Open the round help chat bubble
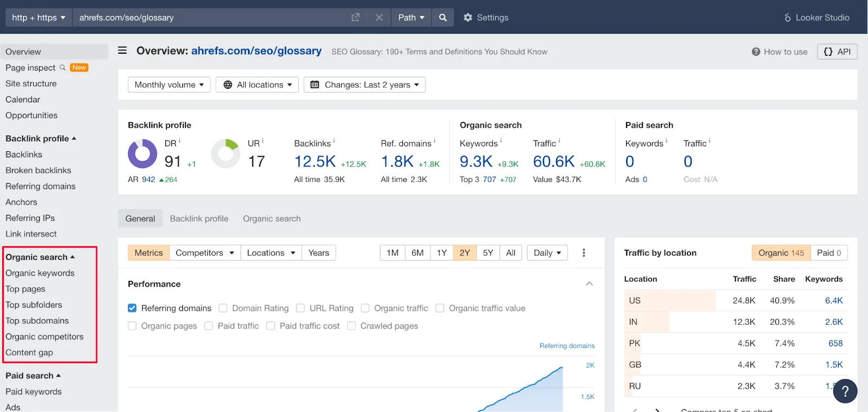868x412 pixels. click(845, 391)
